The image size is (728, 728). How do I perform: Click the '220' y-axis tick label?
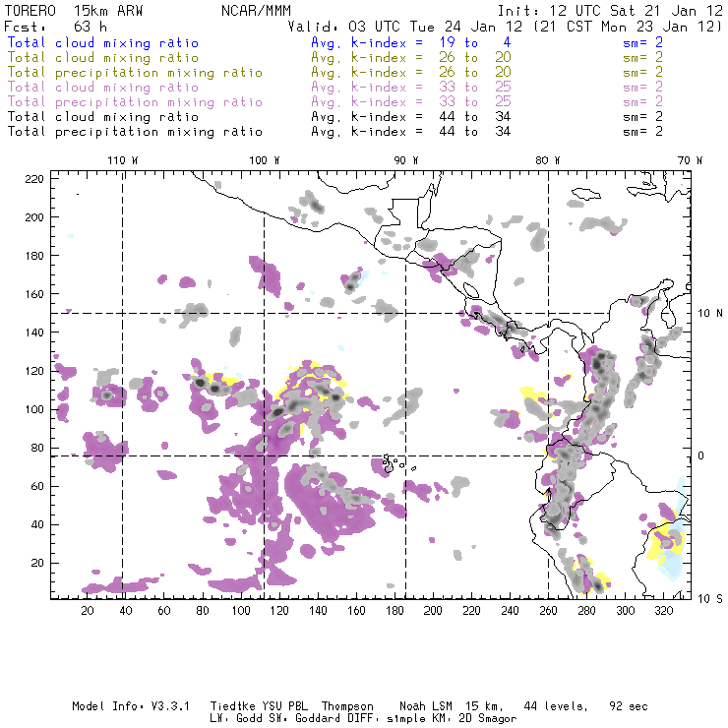(34, 179)
